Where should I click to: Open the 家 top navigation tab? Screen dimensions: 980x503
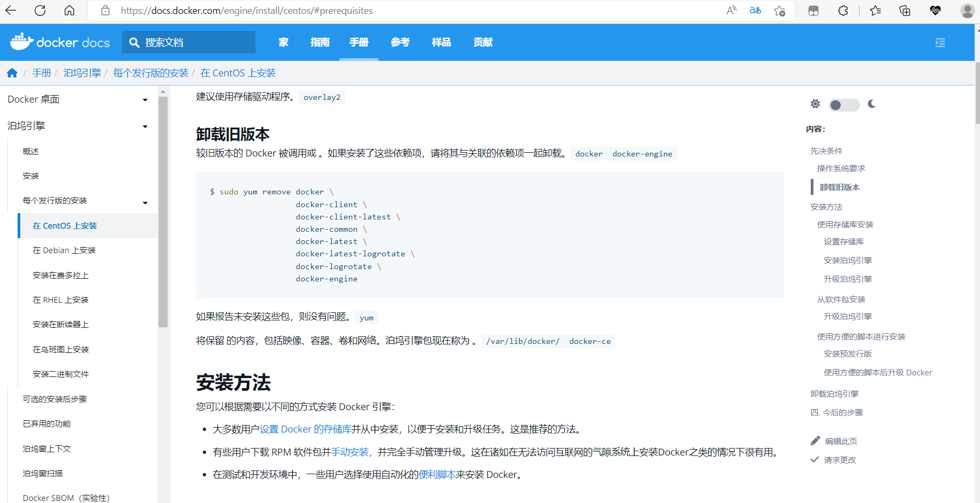(283, 42)
